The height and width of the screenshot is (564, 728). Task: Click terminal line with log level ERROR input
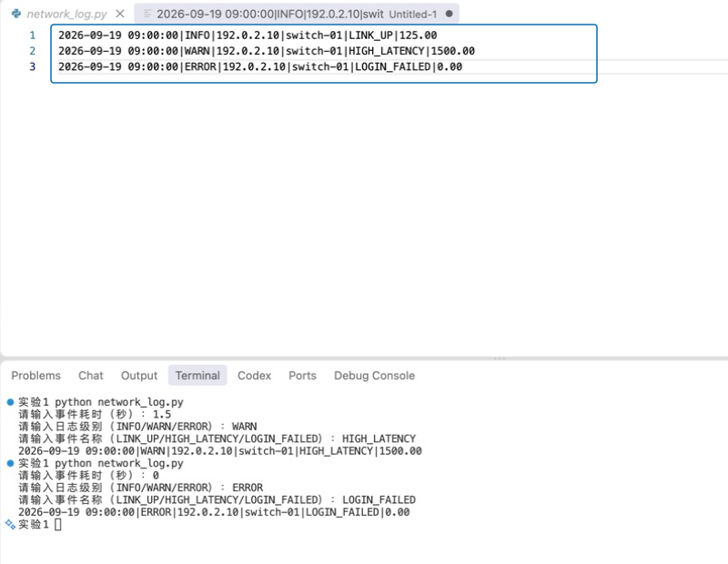(141, 488)
